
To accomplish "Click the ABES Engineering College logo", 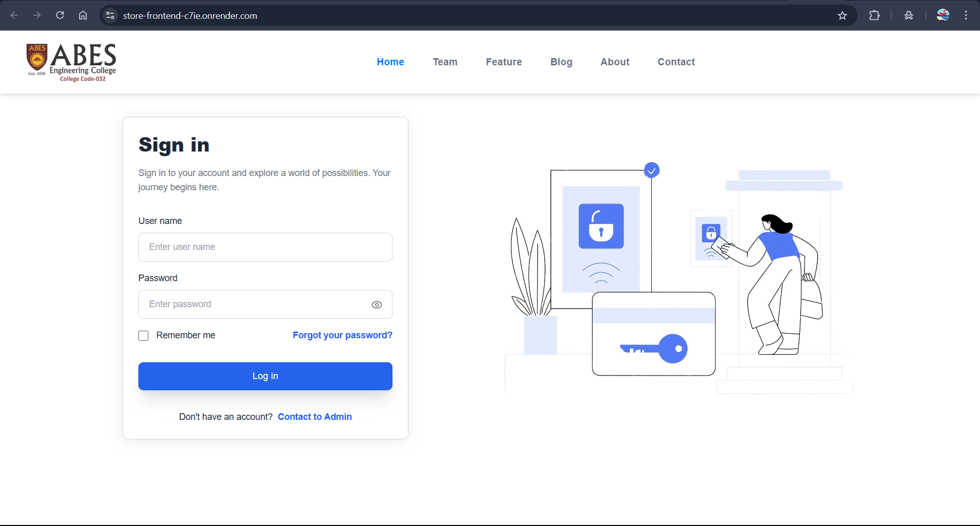I will [x=71, y=62].
